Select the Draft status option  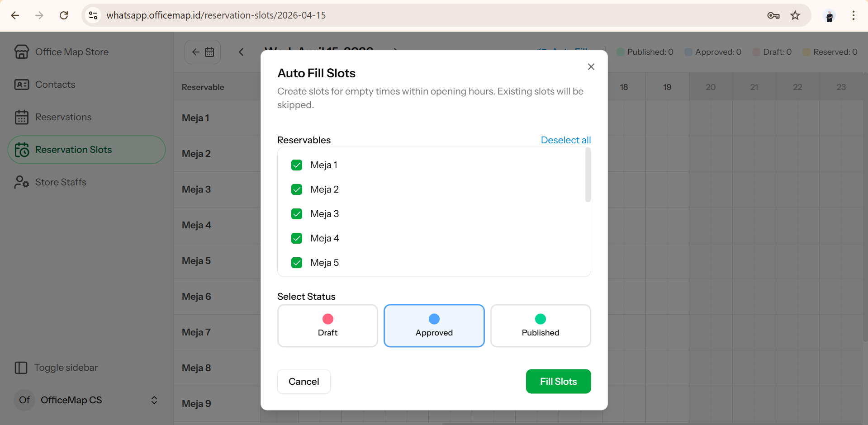[x=327, y=326]
